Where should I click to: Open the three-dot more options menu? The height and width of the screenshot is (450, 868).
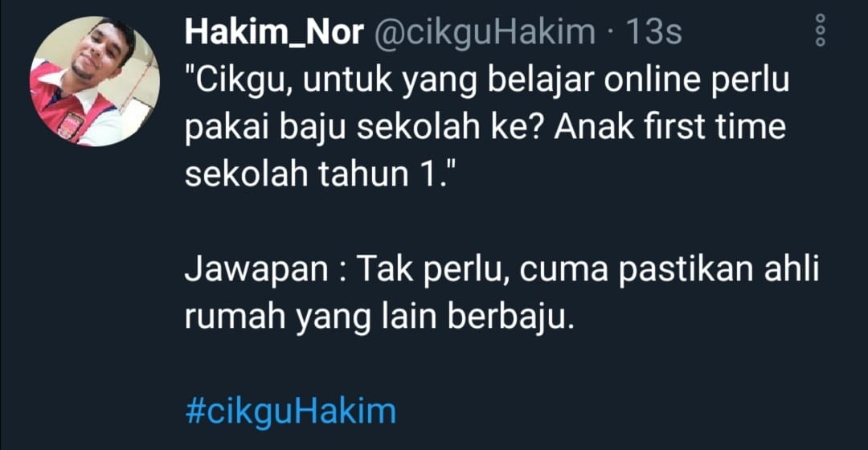tap(821, 31)
